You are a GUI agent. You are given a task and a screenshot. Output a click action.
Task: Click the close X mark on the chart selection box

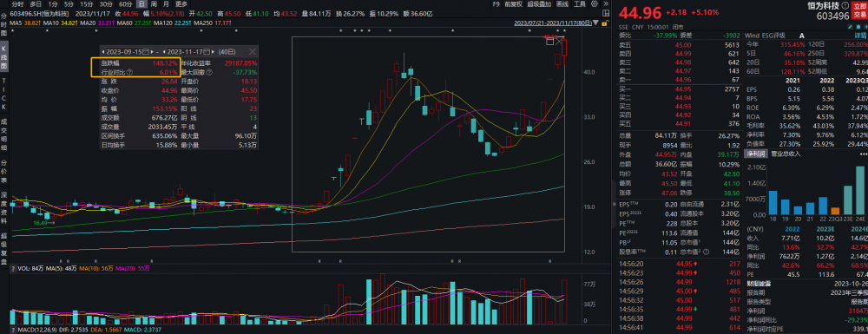(x=559, y=41)
